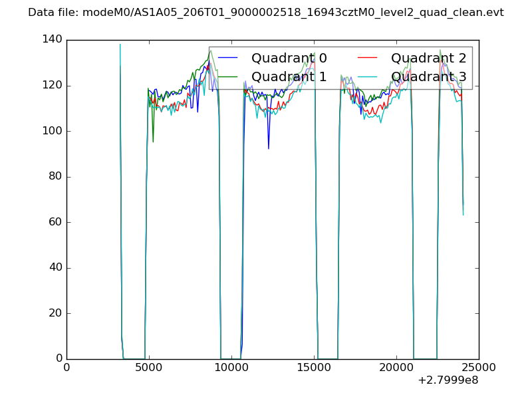Click the deep blue dip near x=12000
This screenshot has width=532, height=399.
[269, 147]
